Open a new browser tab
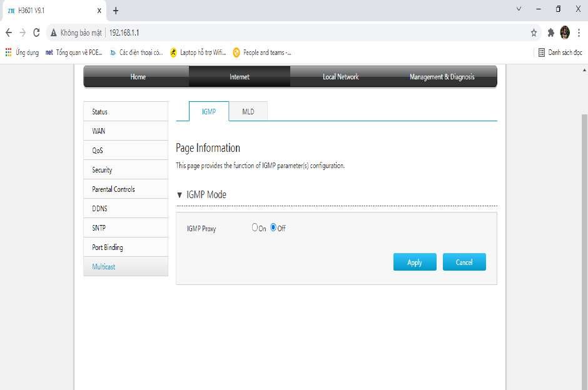Image resolution: width=588 pixels, height=390 pixels. pos(116,11)
